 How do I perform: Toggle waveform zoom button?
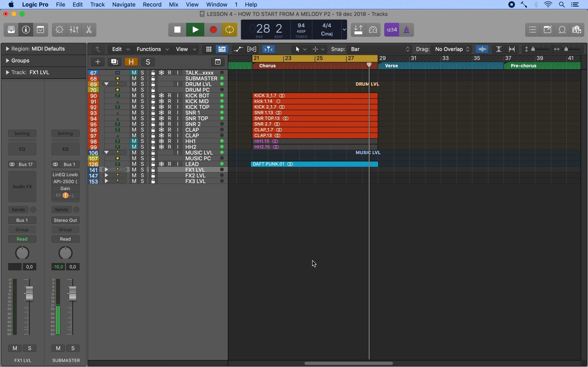[482, 49]
